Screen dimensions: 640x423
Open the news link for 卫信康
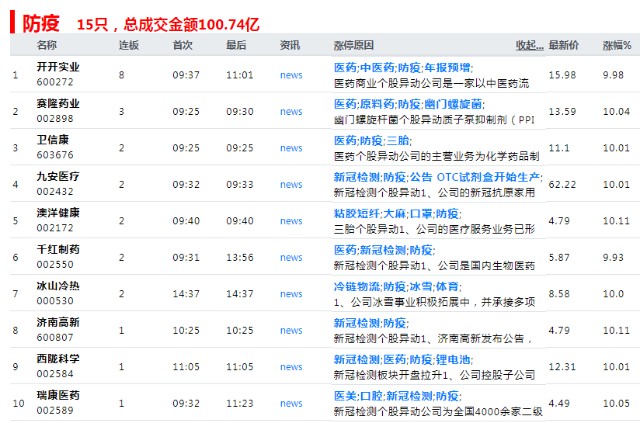coord(291,148)
